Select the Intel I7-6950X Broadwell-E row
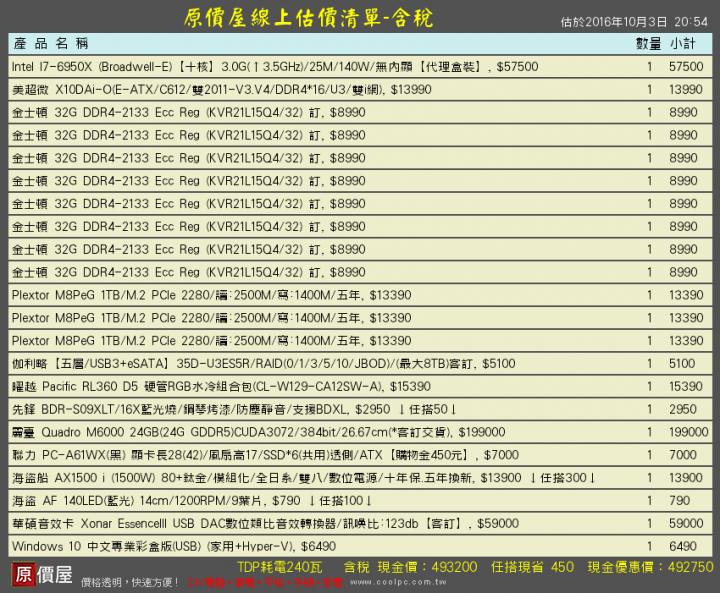 [360, 67]
